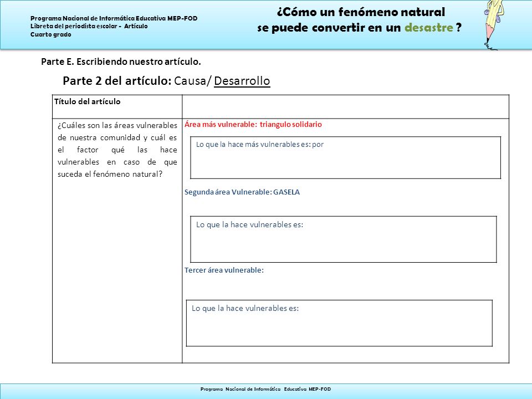Click the word 'Causa/' in the subtitle
Viewport: 532px width, 399px height.
[x=193, y=81]
